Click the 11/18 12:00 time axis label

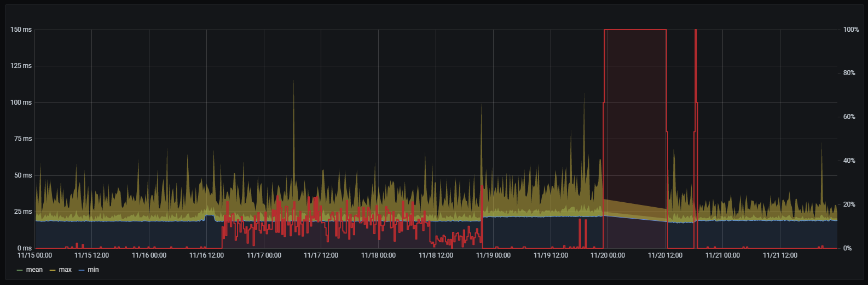click(436, 255)
